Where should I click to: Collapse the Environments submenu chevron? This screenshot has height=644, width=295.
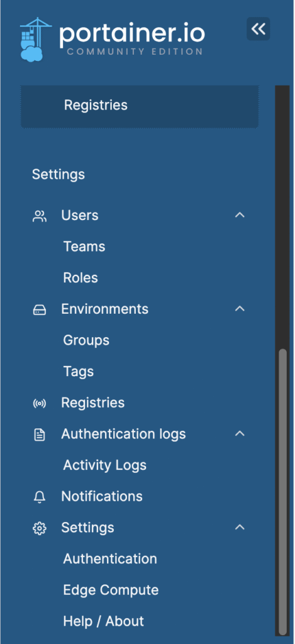(240, 308)
